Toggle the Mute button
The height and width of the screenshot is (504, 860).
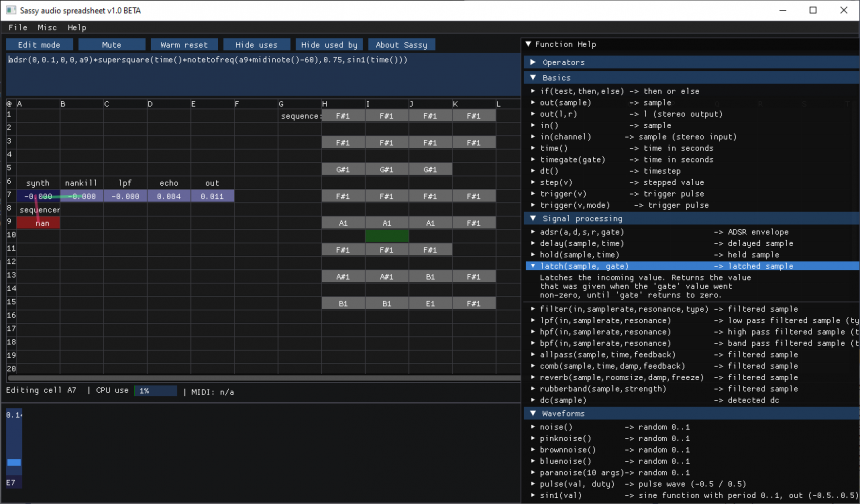click(x=111, y=45)
